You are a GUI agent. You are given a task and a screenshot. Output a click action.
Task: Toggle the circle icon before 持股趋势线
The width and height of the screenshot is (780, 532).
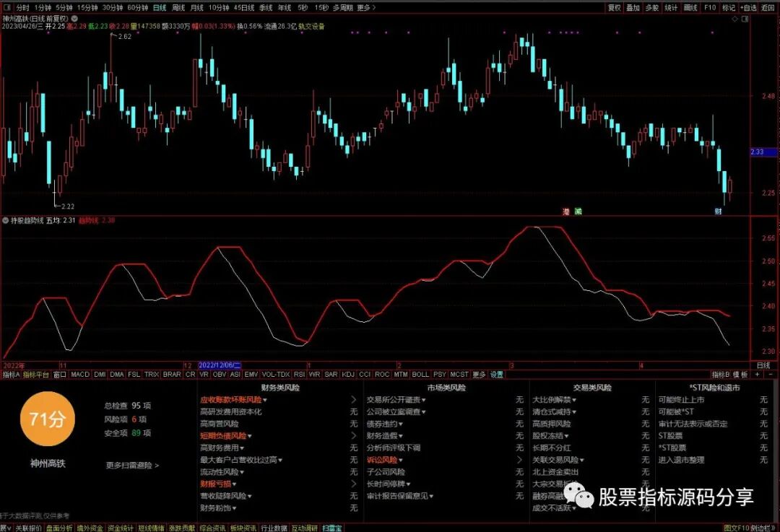tap(6, 220)
